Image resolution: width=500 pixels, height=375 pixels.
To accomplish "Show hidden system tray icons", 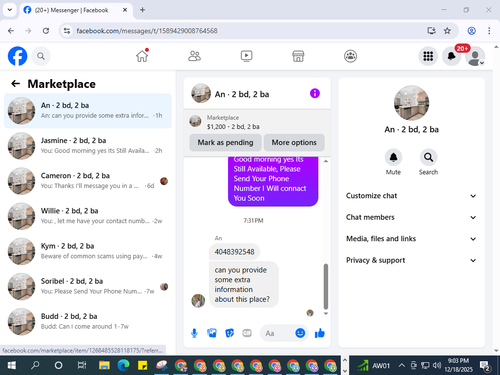I will point(402,365).
